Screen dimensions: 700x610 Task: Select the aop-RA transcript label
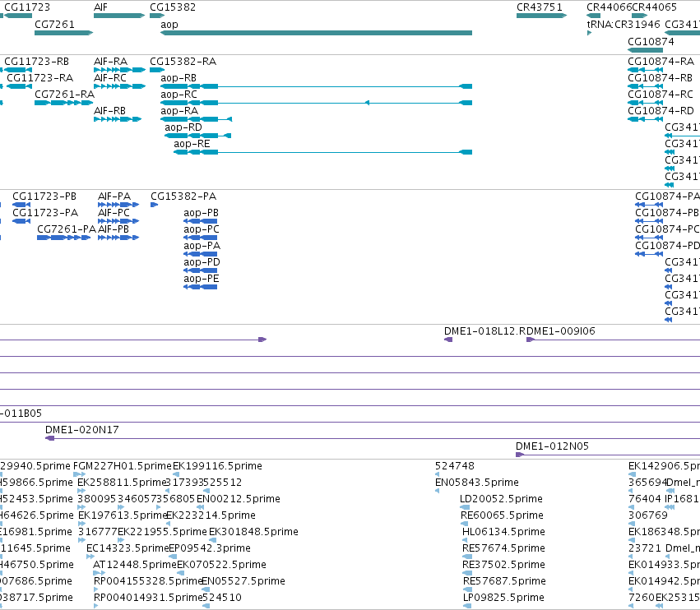tap(179, 111)
